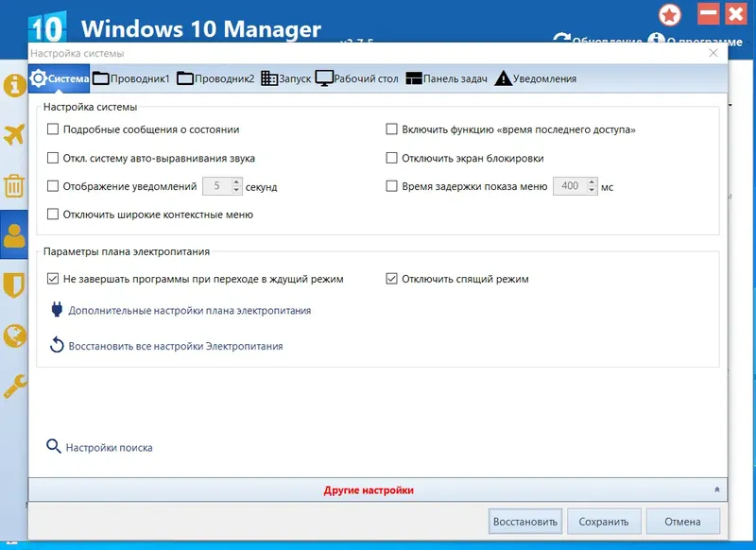Screen dimensions: 756x550
Task: Increase menu delay ms with up arrow
Action: point(593,182)
